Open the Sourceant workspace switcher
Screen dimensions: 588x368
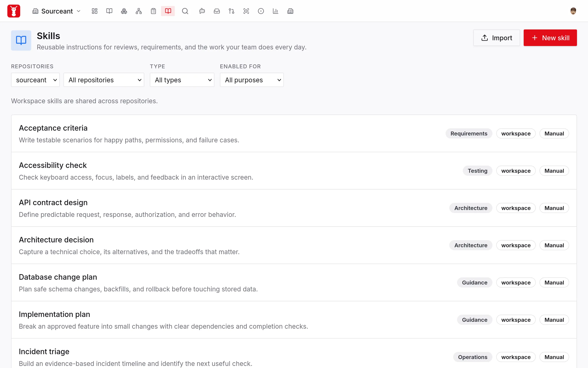tap(56, 11)
